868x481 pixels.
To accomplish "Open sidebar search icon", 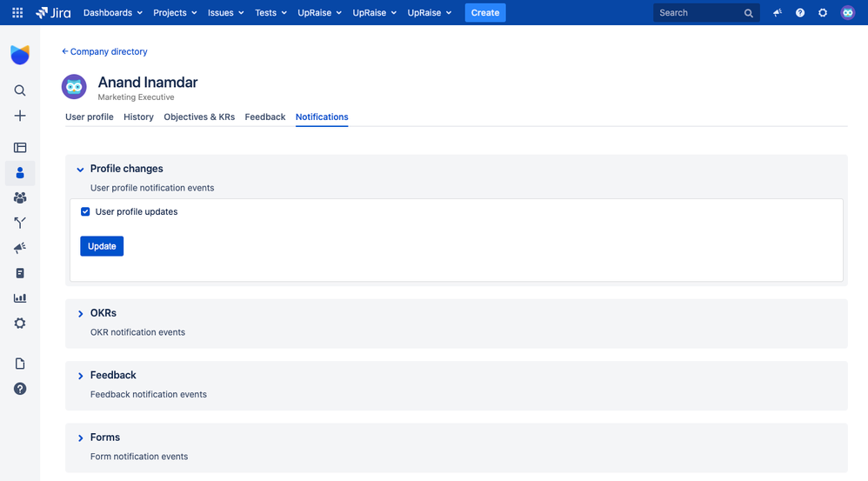I will point(20,90).
